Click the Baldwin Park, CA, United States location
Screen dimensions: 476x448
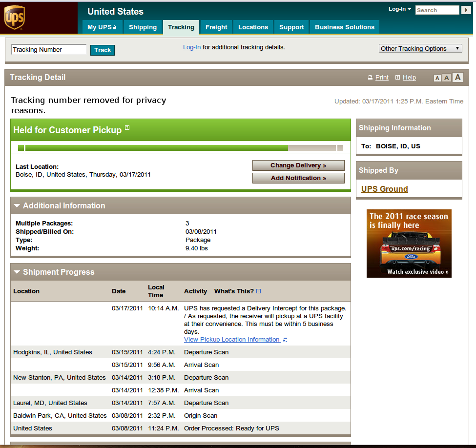(60, 416)
